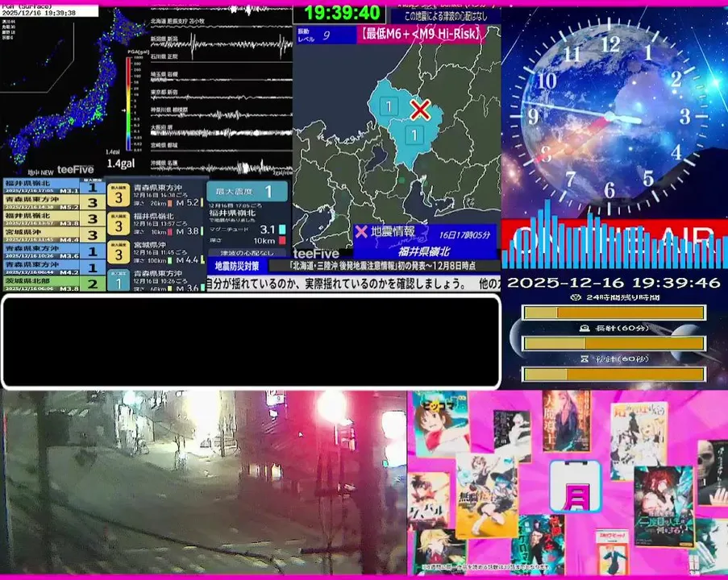Select the 青森県東方沖 M5.2 list row

click(54, 202)
